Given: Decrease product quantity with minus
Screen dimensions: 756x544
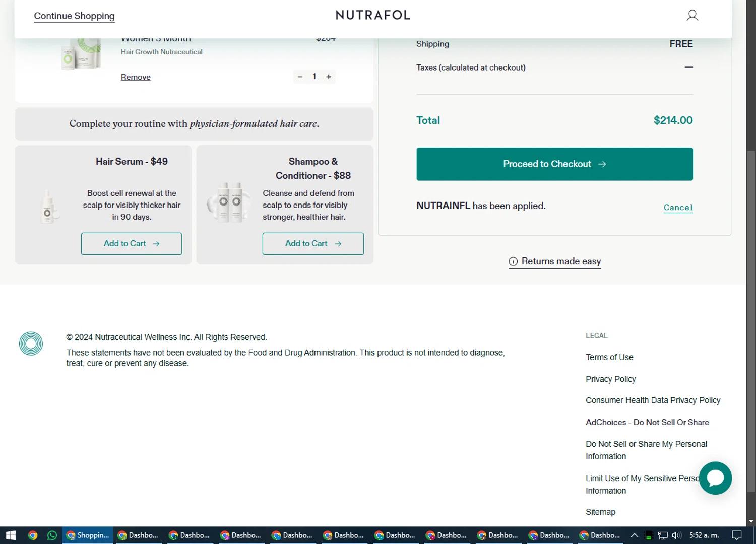Looking at the screenshot, I should click(300, 77).
